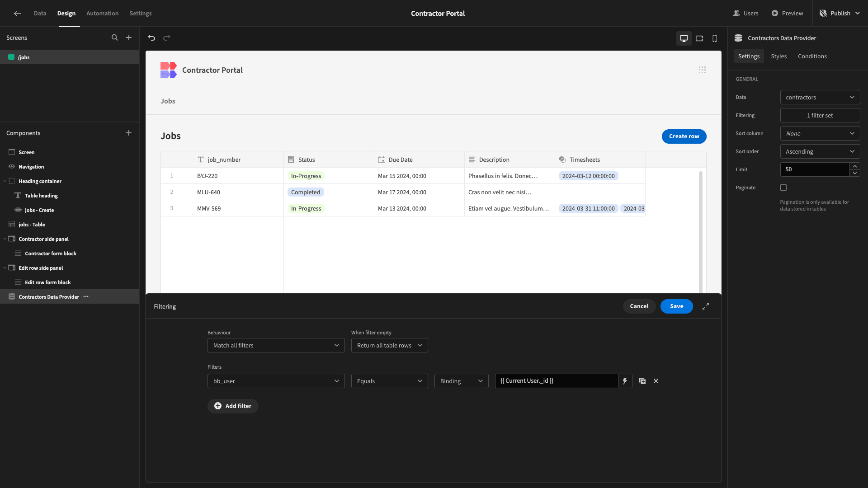Open the lightning bolt binding drawer
Image resolution: width=868 pixels, height=488 pixels.
(x=625, y=381)
